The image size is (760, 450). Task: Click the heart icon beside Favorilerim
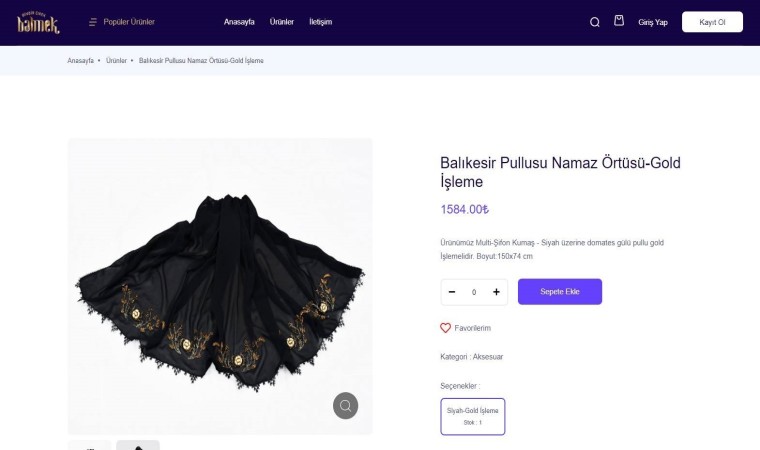[446, 328]
